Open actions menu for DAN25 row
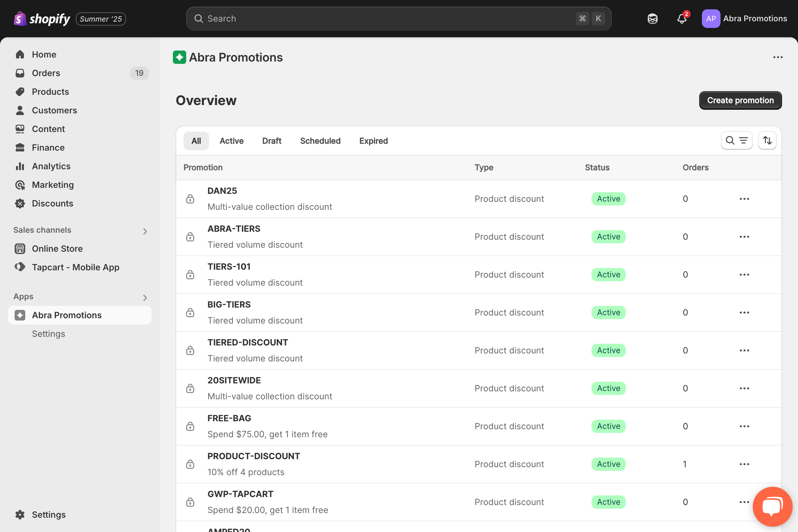 tap(744, 199)
